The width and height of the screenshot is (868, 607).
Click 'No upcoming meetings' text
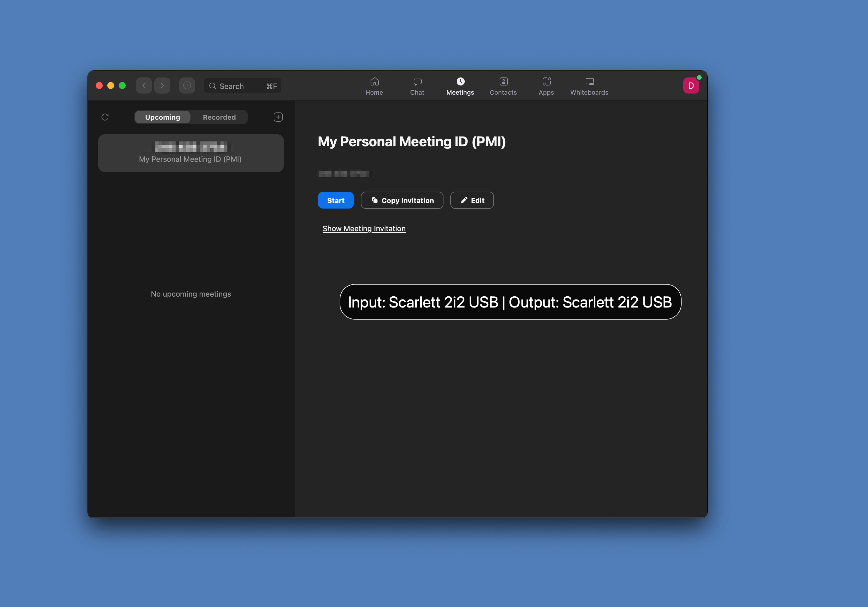pyautogui.click(x=191, y=294)
